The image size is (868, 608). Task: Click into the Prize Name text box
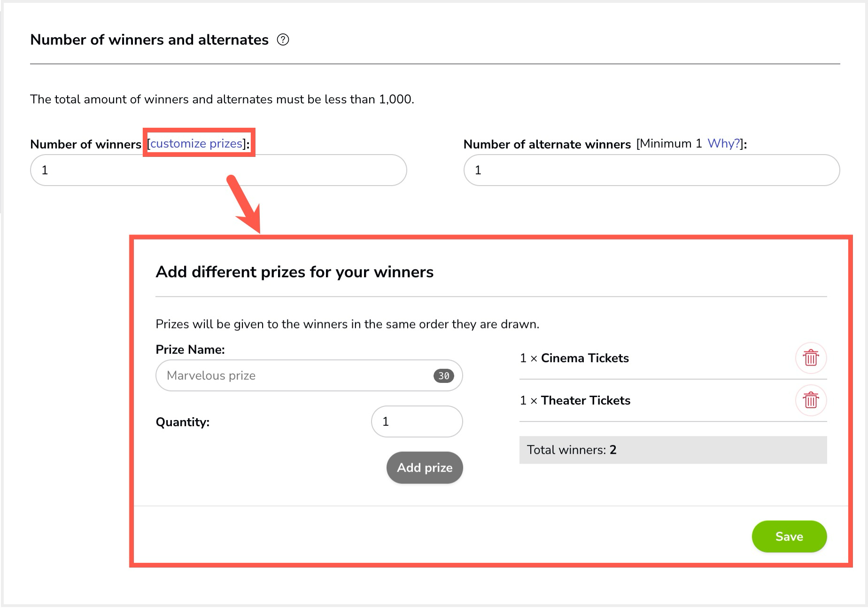[309, 375]
